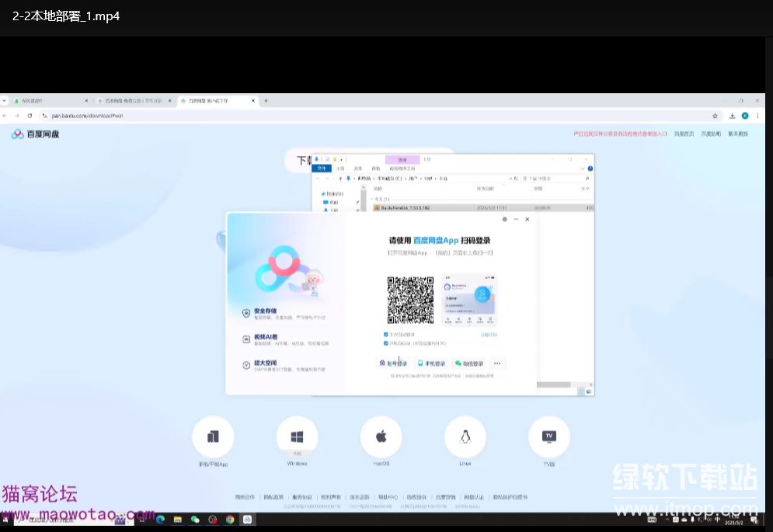Open Google Chrome from the taskbar

230,519
